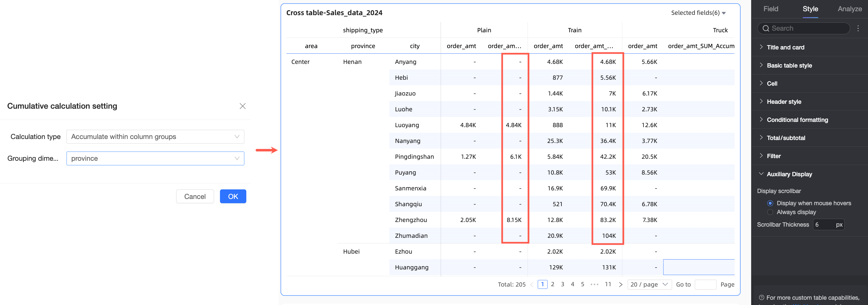Click the 'Hubei' province cell

351,251
